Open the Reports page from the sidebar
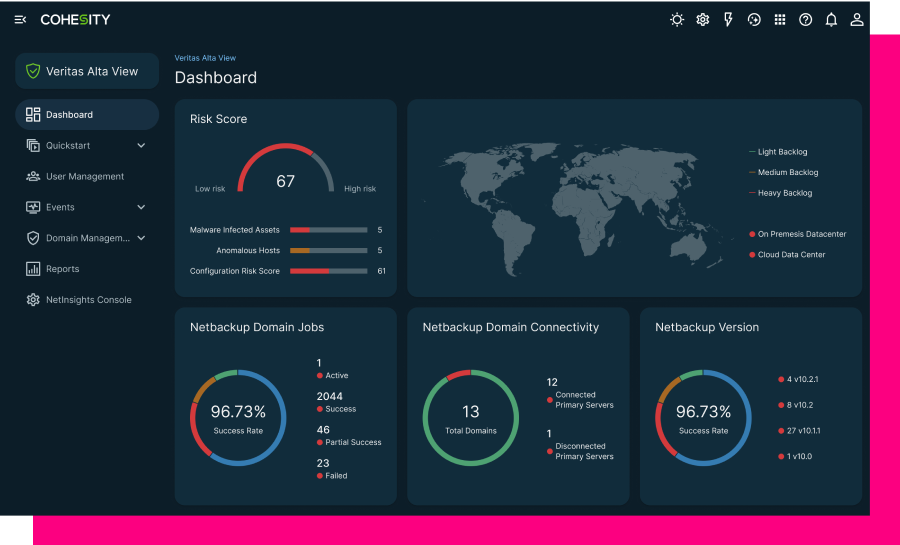 (62, 269)
